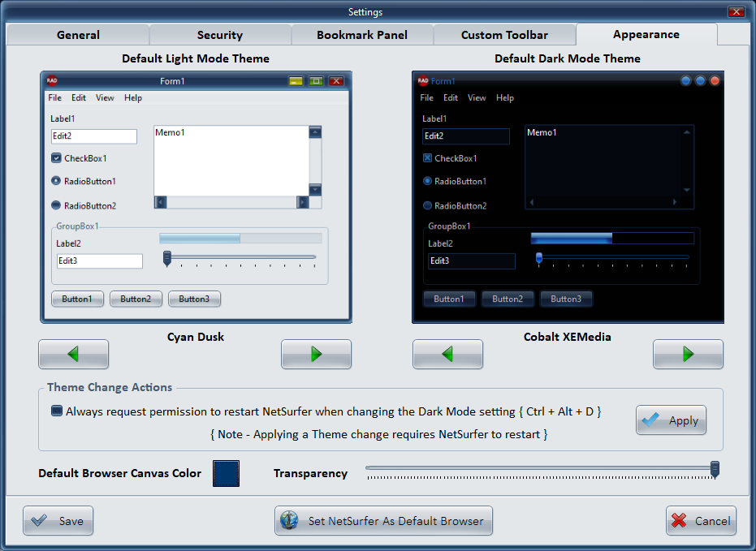Image resolution: width=756 pixels, height=551 pixels.
Task: Show previous dark mode theme with left arrow
Action: 447,355
